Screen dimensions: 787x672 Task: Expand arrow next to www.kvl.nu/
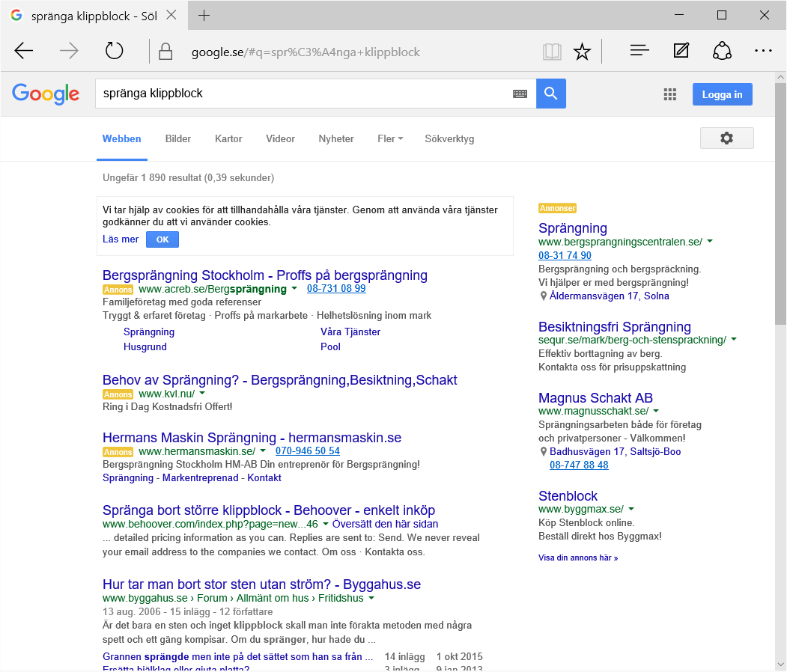pyautogui.click(x=201, y=393)
